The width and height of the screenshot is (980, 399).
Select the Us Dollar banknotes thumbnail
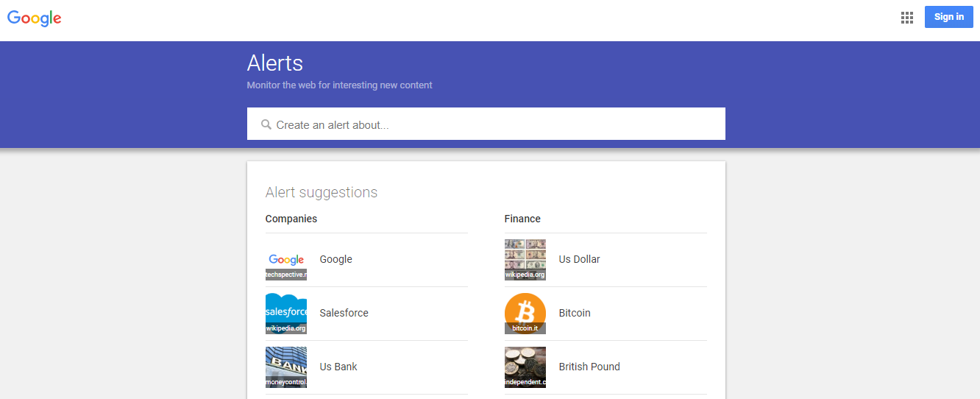pos(525,259)
